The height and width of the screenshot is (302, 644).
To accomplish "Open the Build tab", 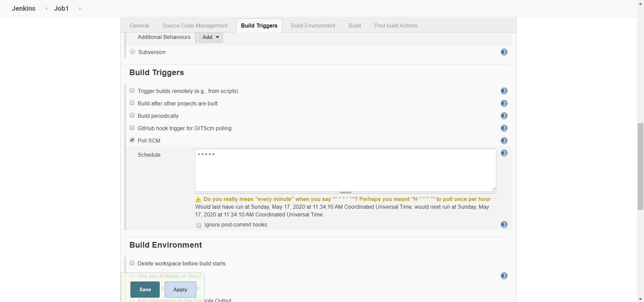I will pyautogui.click(x=355, y=26).
